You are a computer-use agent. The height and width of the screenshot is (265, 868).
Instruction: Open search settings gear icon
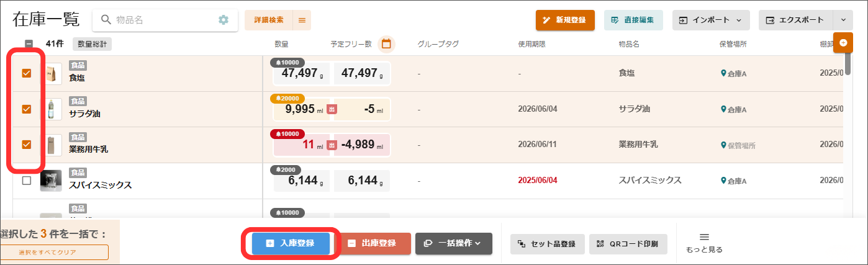coord(224,20)
